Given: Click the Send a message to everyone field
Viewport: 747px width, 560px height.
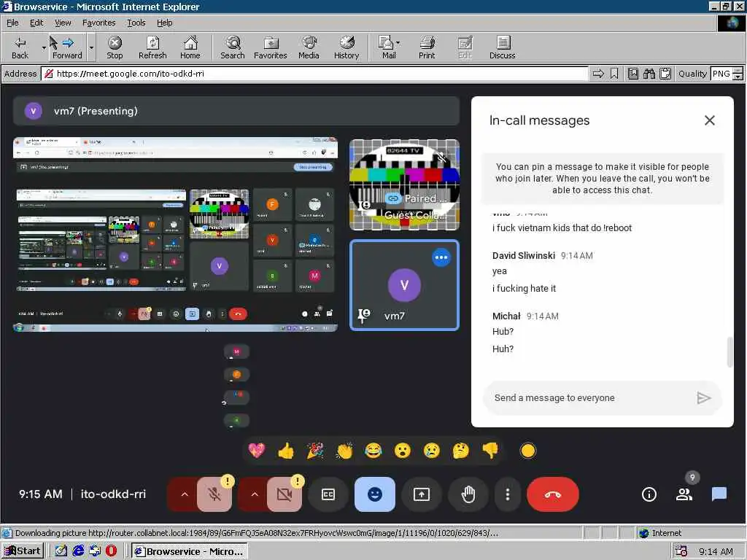Looking at the screenshot, I should point(591,398).
